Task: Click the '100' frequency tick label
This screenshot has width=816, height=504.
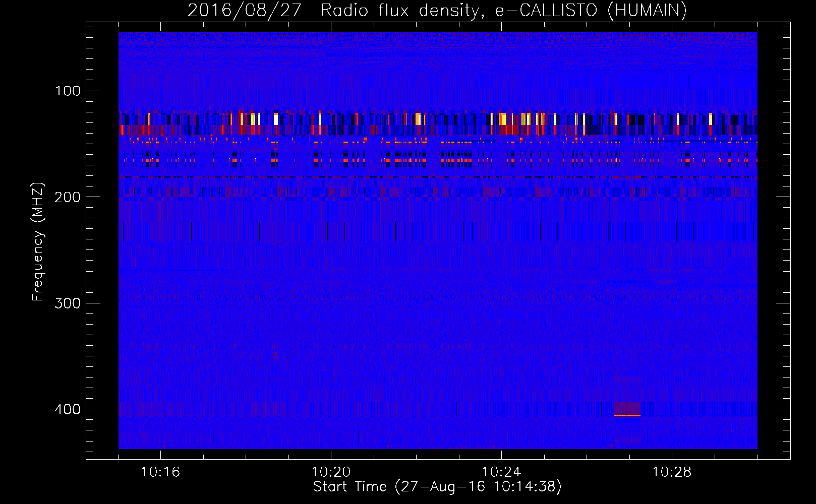Action: 68,91
